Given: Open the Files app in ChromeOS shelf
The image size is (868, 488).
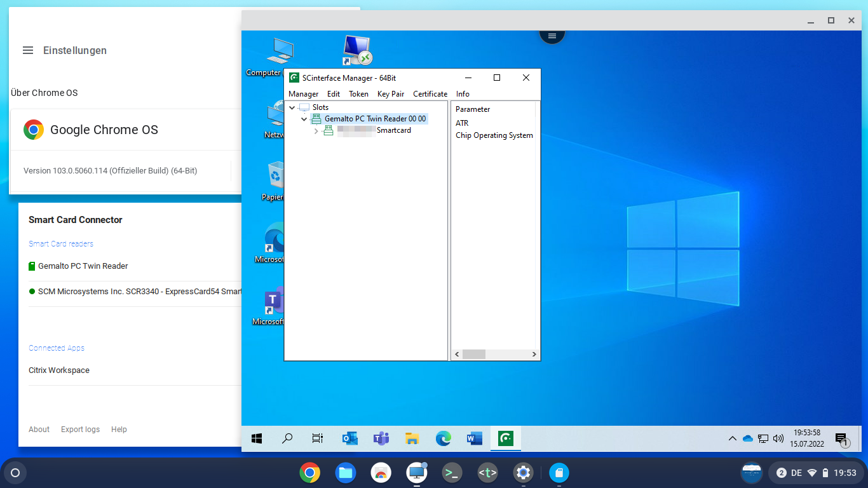Looking at the screenshot, I should pyautogui.click(x=346, y=473).
